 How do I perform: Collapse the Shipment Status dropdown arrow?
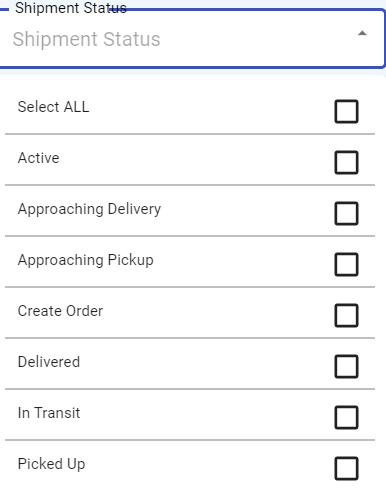pyautogui.click(x=362, y=33)
